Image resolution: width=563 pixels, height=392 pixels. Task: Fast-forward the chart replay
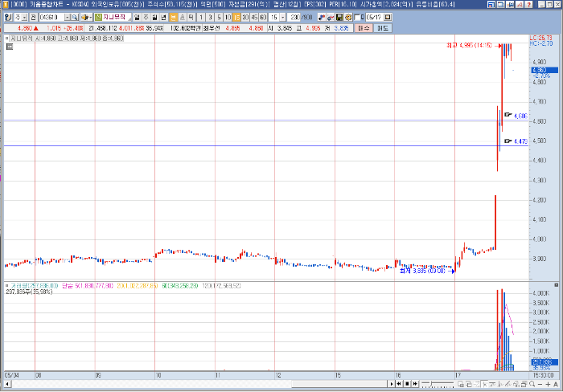click(415, 384)
